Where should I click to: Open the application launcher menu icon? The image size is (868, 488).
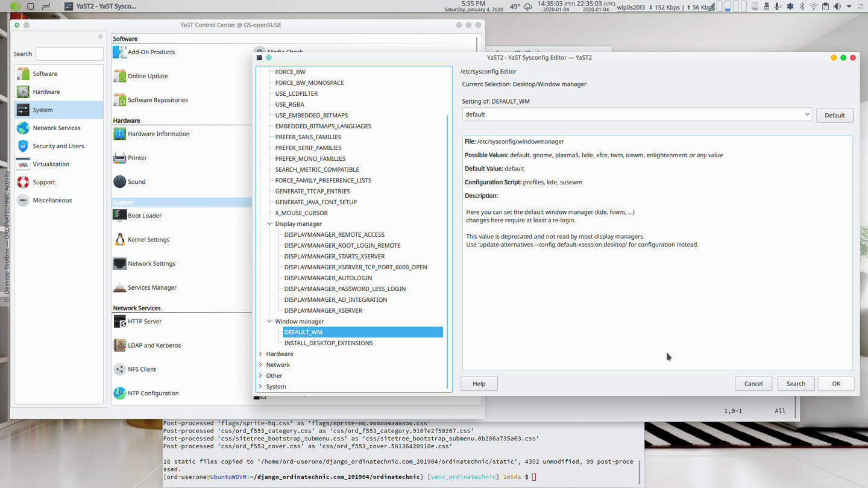(16, 6)
